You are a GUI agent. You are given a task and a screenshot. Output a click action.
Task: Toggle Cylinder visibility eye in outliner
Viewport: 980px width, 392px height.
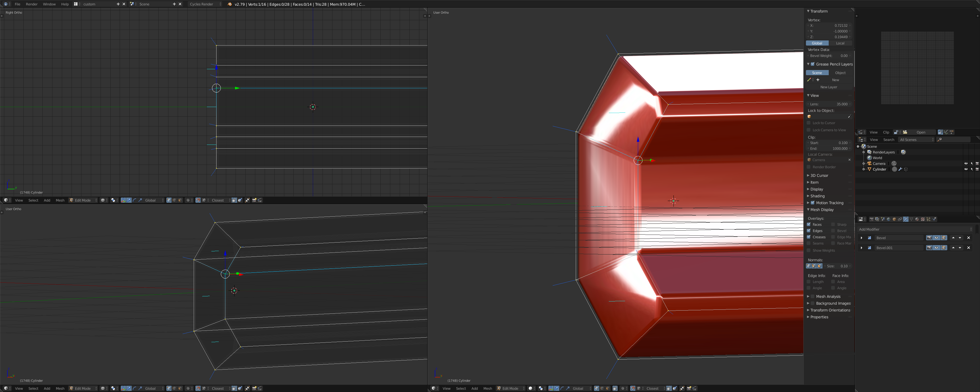click(x=966, y=169)
